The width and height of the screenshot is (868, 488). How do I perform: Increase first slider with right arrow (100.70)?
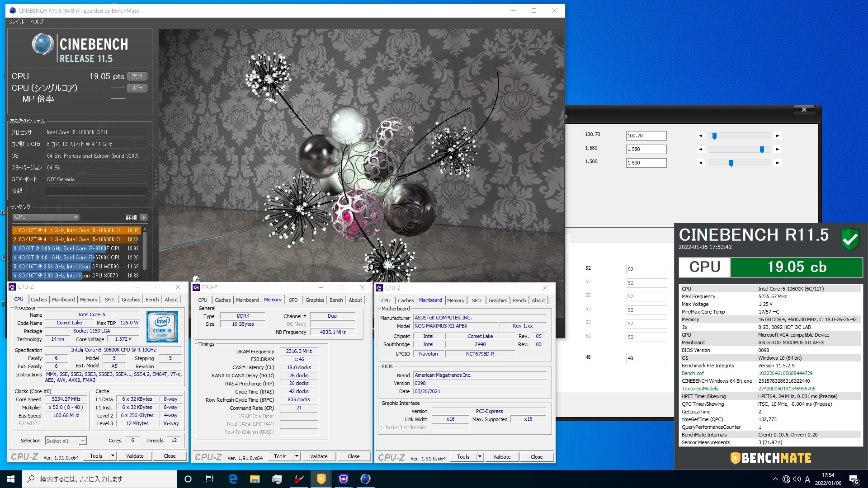(778, 136)
